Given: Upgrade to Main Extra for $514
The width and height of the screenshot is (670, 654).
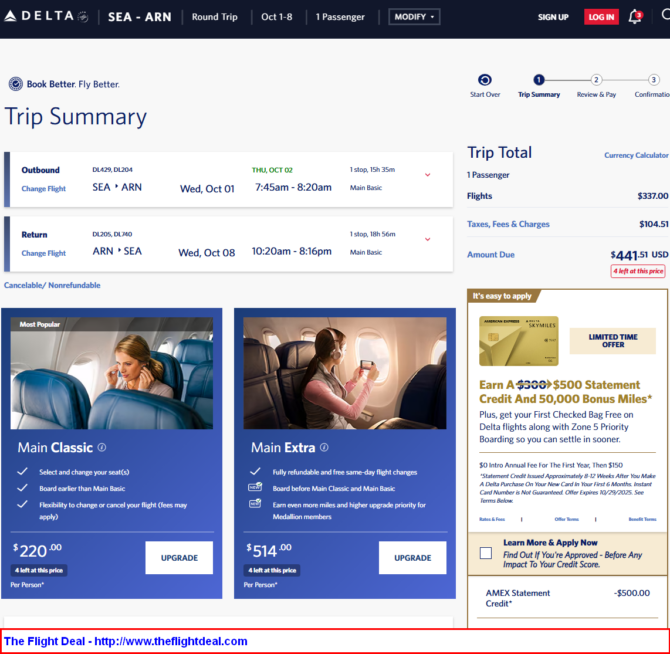Looking at the screenshot, I should [x=413, y=558].
